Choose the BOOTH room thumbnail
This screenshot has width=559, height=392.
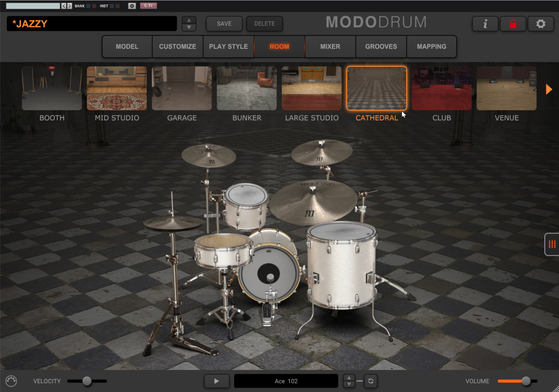pyautogui.click(x=52, y=88)
